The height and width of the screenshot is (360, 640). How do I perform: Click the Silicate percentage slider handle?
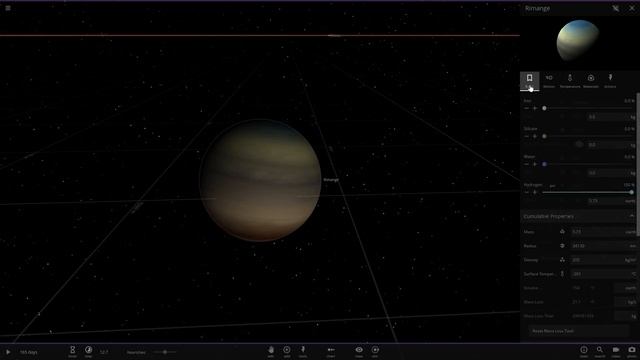point(544,136)
